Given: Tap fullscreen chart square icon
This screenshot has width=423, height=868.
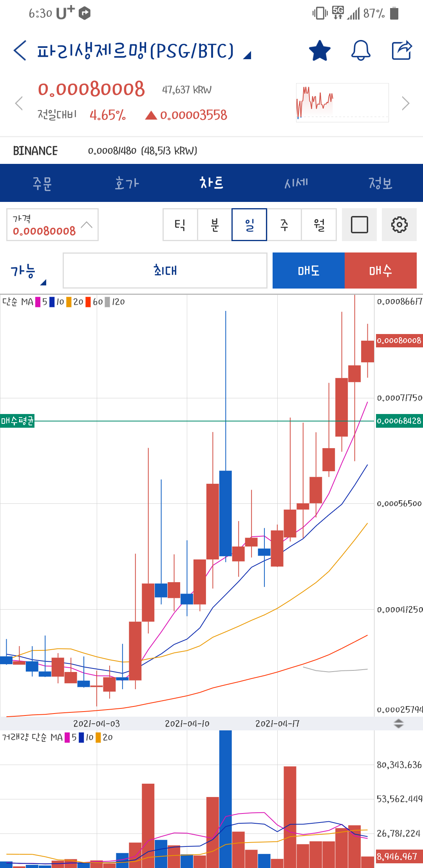Looking at the screenshot, I should pos(359,225).
